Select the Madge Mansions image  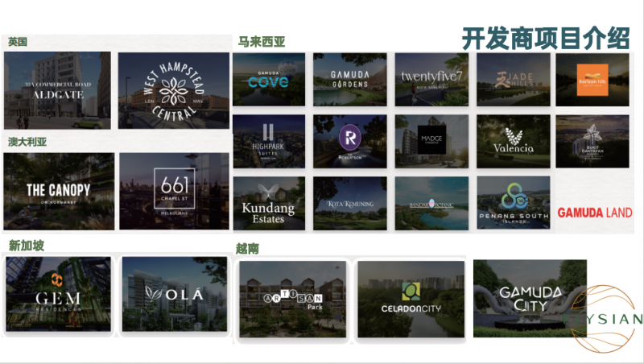click(431, 141)
